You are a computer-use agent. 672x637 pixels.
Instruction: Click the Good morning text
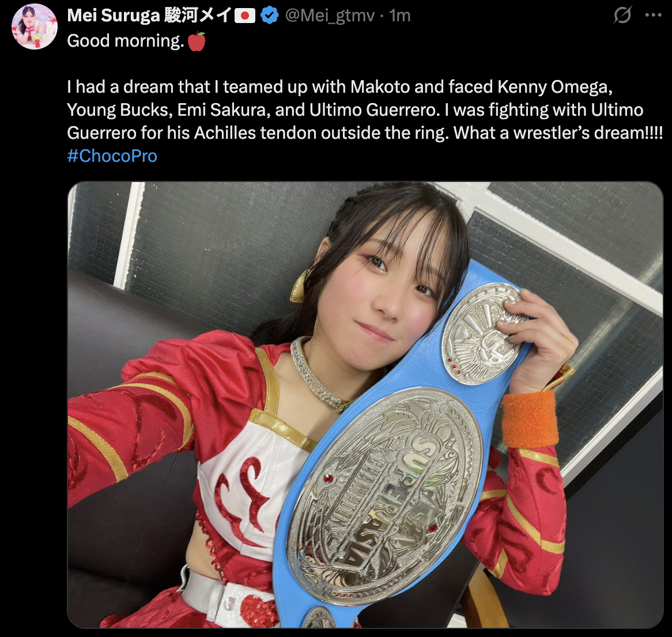pos(126,41)
